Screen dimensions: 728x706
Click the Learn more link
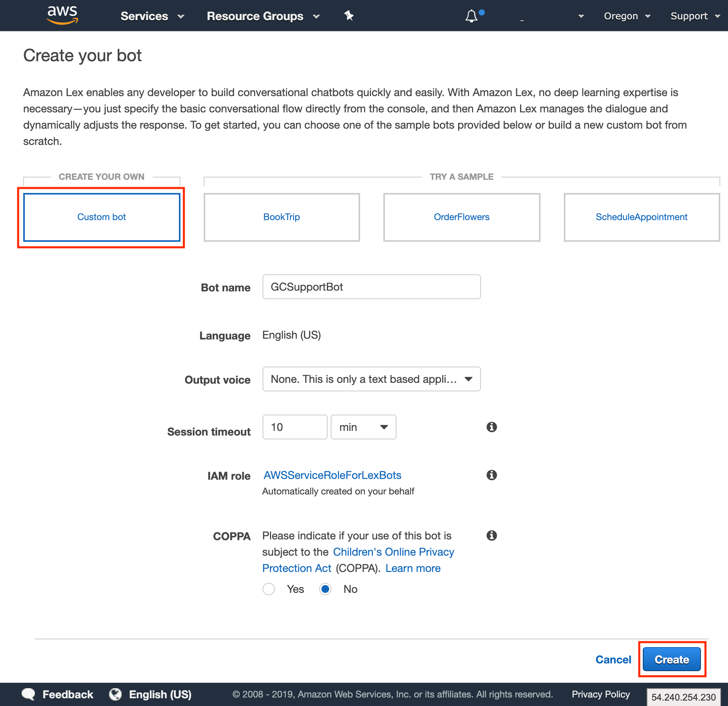413,568
